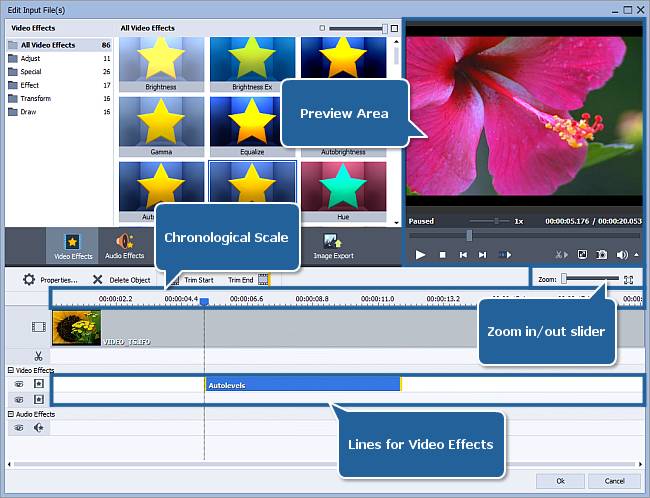This screenshot has width=650, height=498.
Task: Open the Properties gear icon
Action: (29, 279)
